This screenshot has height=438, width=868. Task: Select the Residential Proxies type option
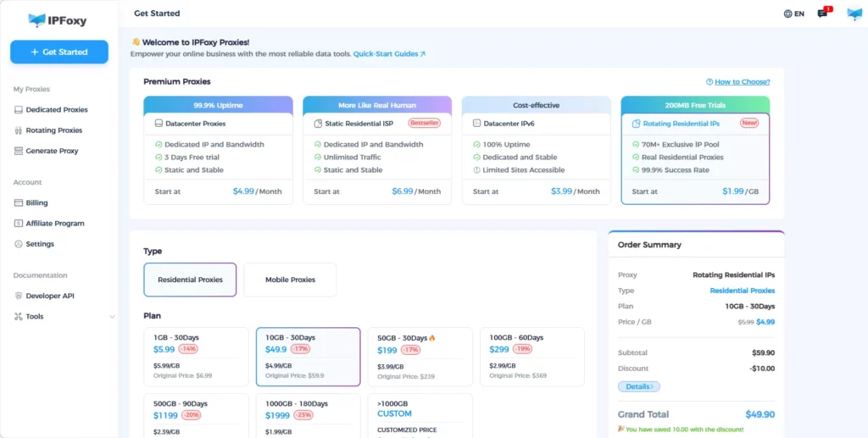190,280
